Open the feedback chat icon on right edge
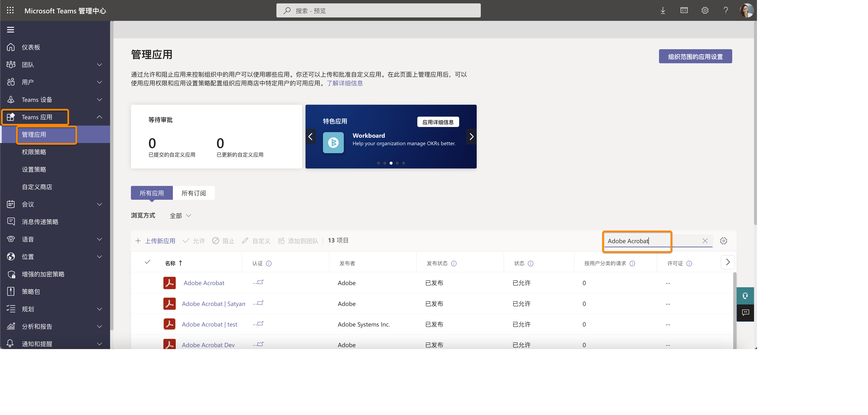Screen dimensions: 868x415 click(745, 313)
